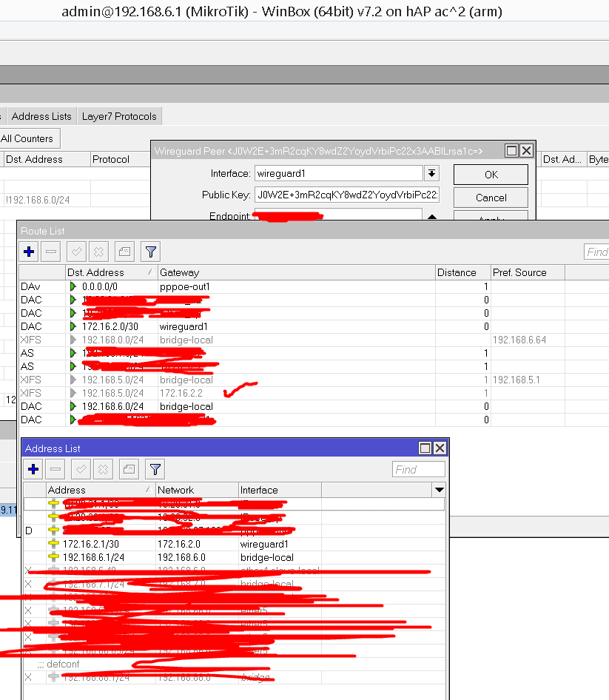The height and width of the screenshot is (700, 609).
Task: Click the Distance column header in Route List
Action: pyautogui.click(x=463, y=272)
